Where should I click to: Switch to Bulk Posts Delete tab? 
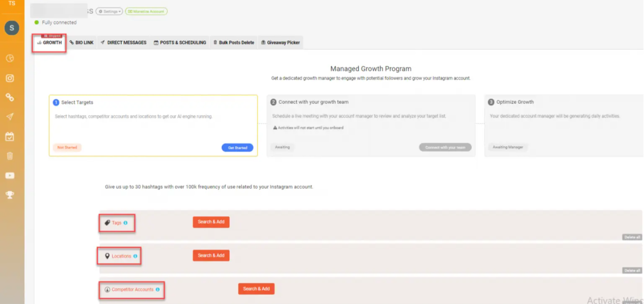[x=234, y=42]
